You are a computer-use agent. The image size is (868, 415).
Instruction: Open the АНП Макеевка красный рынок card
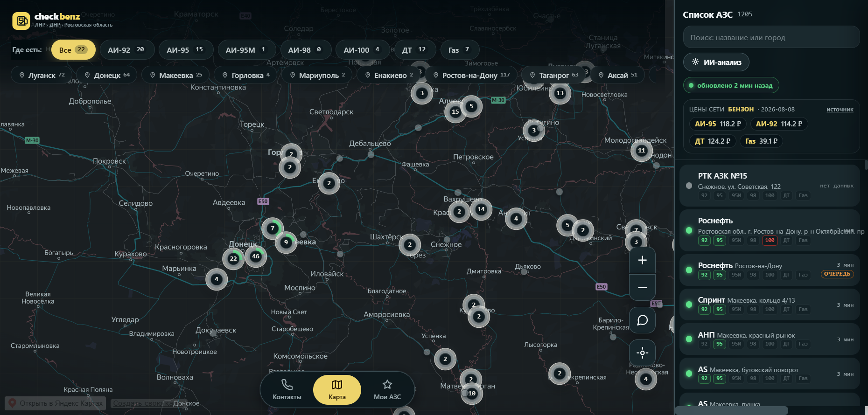click(770, 339)
